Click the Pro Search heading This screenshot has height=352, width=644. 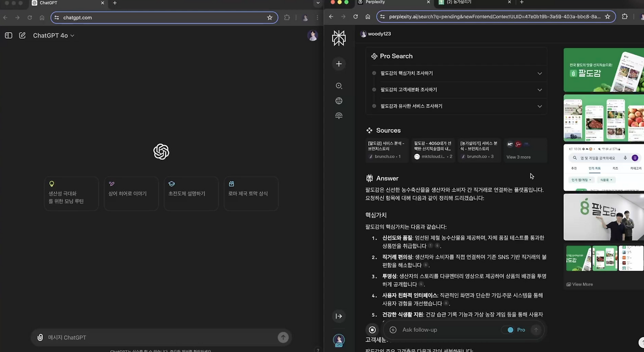coord(392,56)
